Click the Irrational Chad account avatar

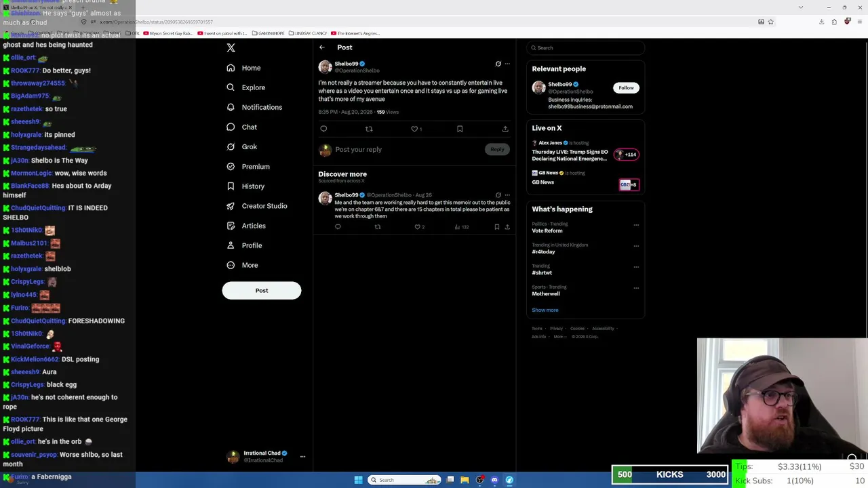233,457
